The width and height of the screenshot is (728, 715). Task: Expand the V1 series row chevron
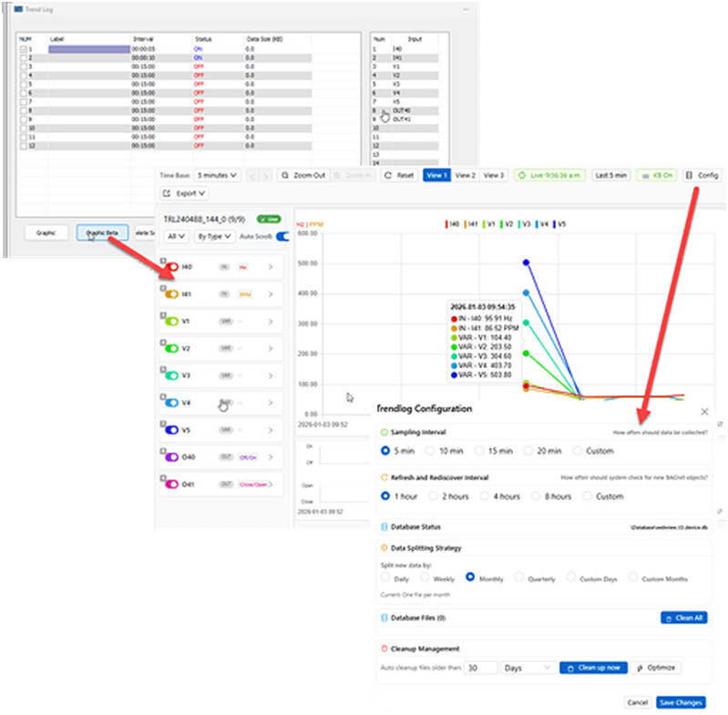tap(271, 322)
